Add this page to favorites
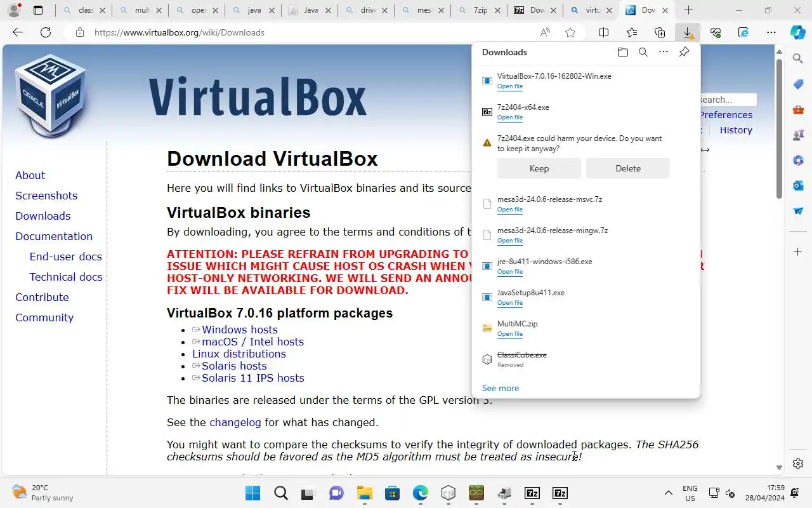 [x=570, y=32]
